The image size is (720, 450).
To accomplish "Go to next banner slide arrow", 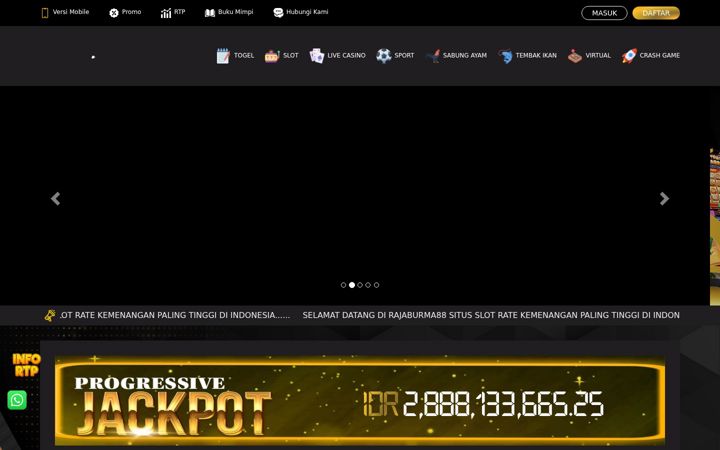I will click(x=664, y=198).
